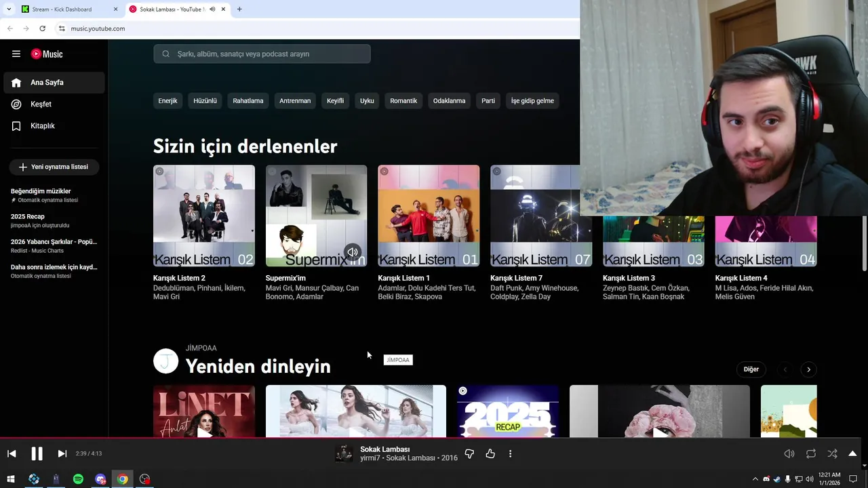
Task: Open the hamburger guide menu
Action: [x=16, y=54]
